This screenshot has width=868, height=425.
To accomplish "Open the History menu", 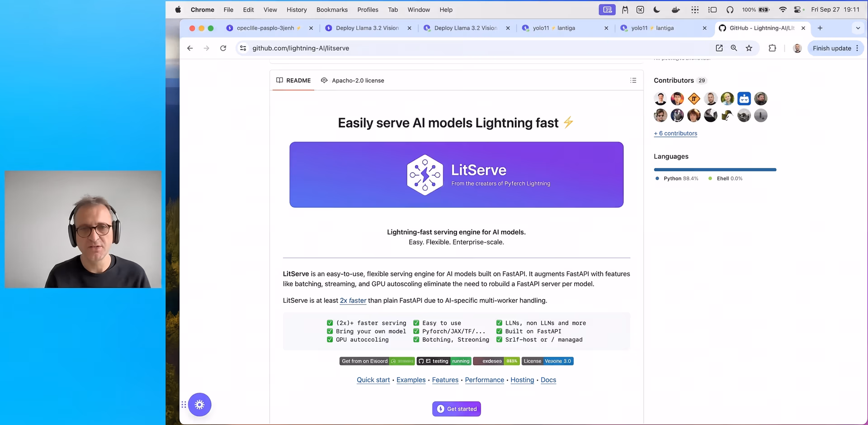I will click(297, 10).
